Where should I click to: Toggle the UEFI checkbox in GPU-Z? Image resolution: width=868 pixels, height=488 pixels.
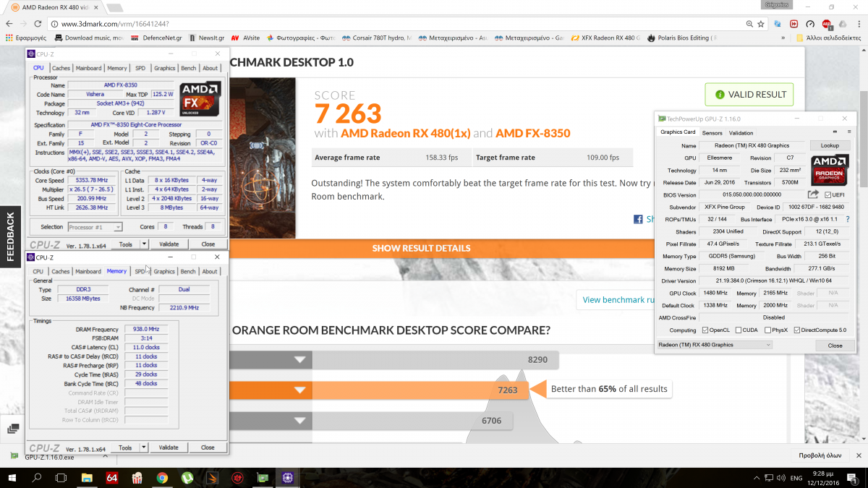coord(828,194)
